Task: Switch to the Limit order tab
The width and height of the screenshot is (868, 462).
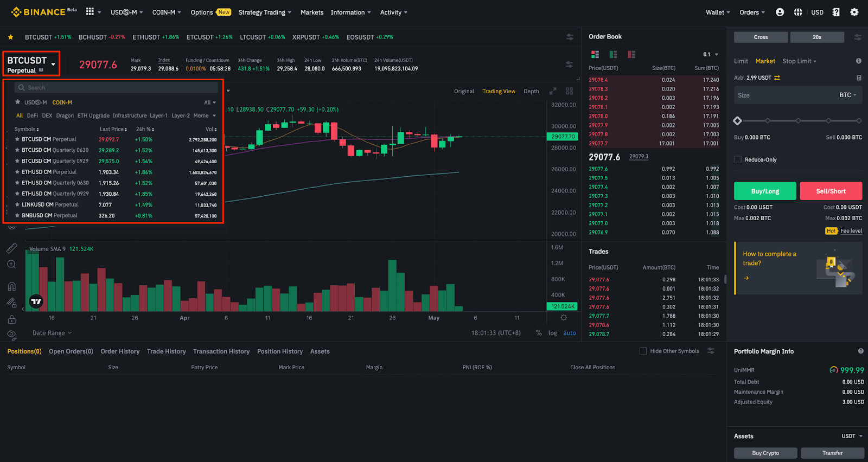Action: (x=741, y=61)
